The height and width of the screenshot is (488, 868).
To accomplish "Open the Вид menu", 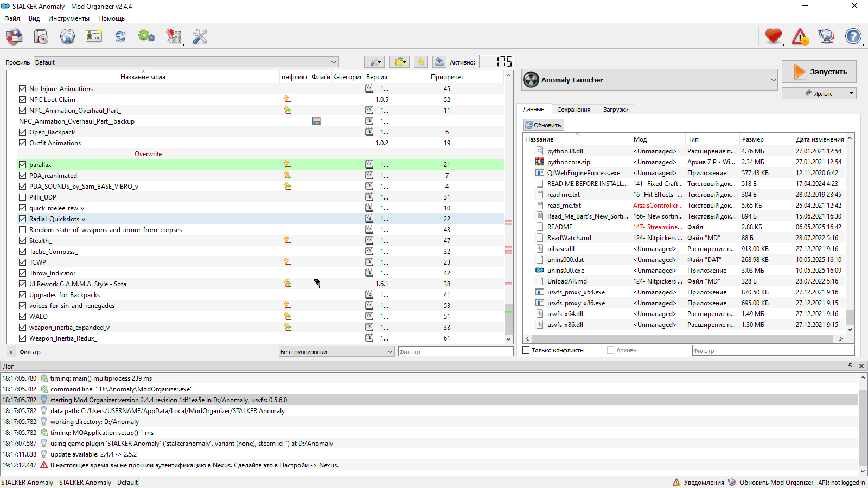I will (34, 18).
